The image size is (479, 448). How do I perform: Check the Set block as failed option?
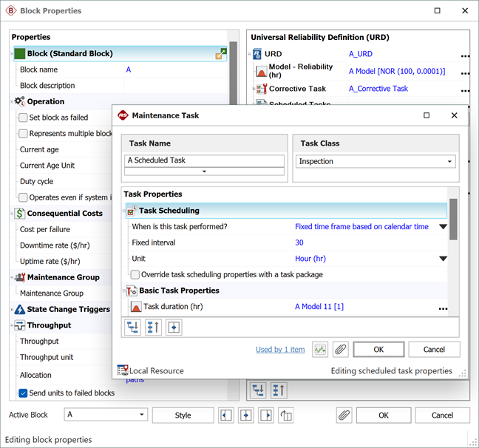24,118
